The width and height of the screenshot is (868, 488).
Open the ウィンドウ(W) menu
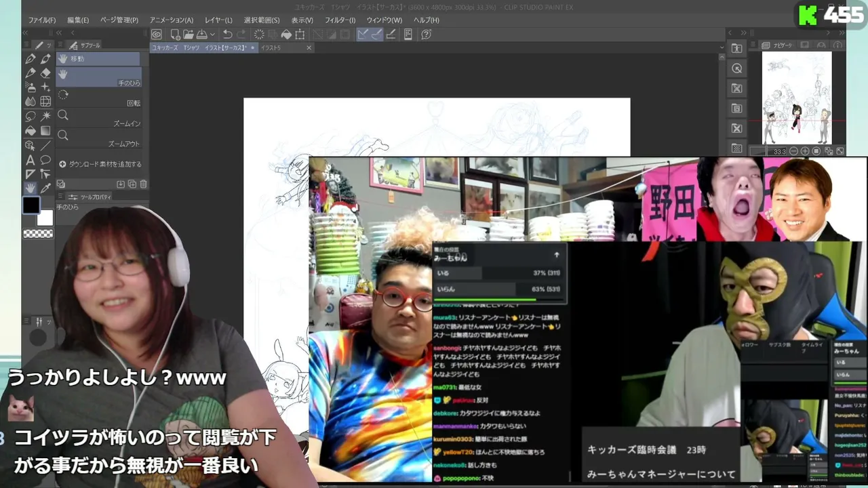click(384, 20)
